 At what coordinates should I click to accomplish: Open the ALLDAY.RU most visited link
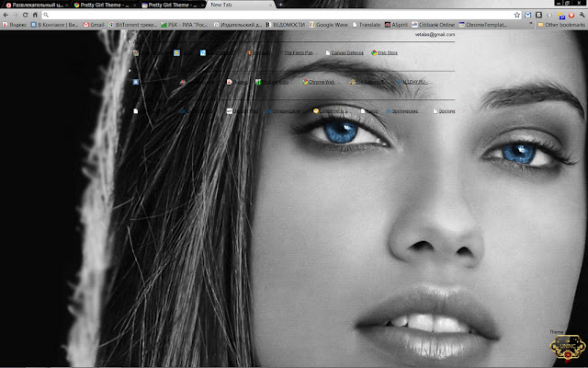coord(415,82)
